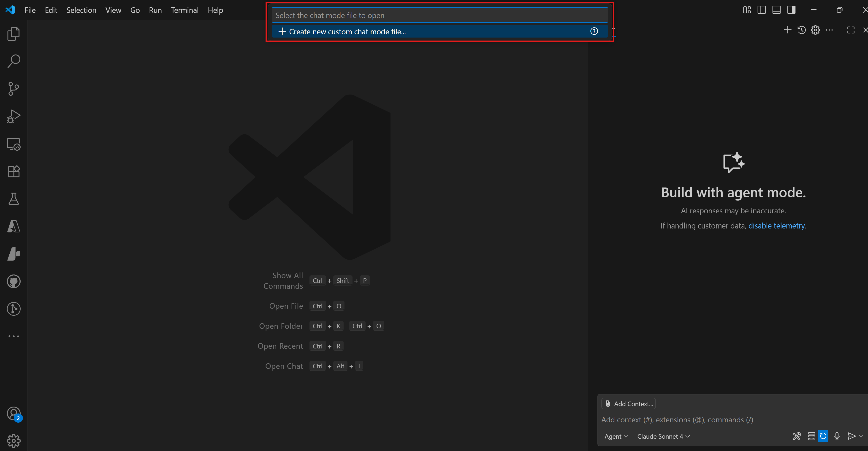Open the GitHub view in activity bar
The image size is (868, 451).
click(x=14, y=281)
